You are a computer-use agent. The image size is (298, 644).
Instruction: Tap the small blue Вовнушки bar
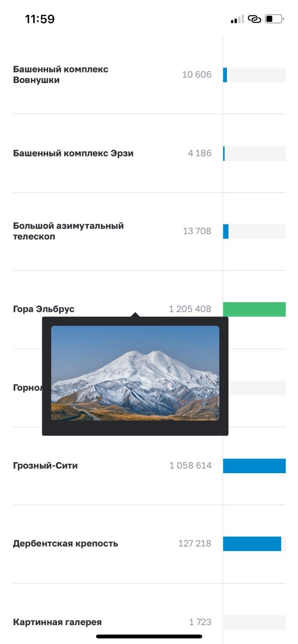225,74
